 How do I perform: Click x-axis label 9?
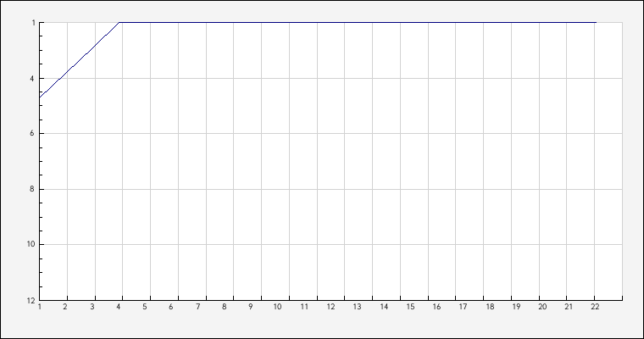coord(251,307)
